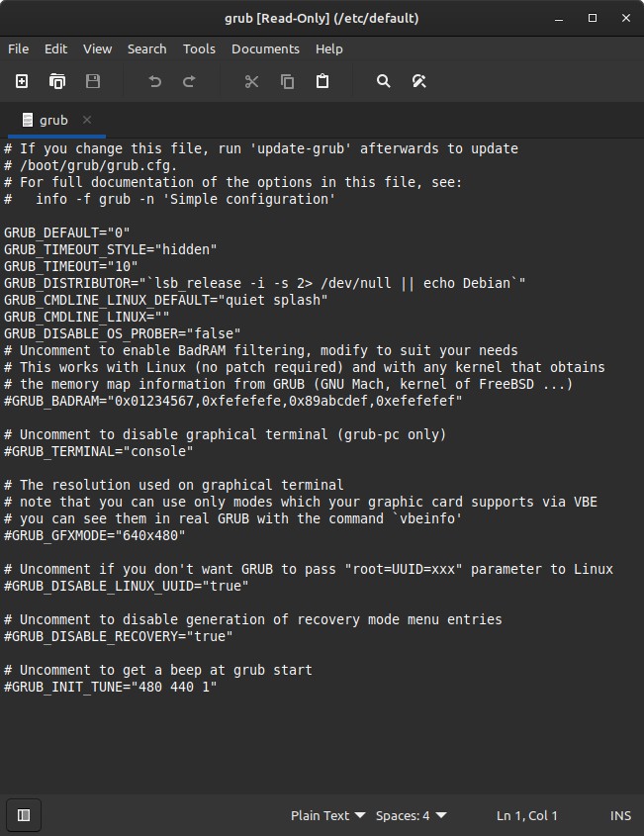The width and height of the screenshot is (644, 836).
Task: Open the Documents menu
Action: (265, 49)
